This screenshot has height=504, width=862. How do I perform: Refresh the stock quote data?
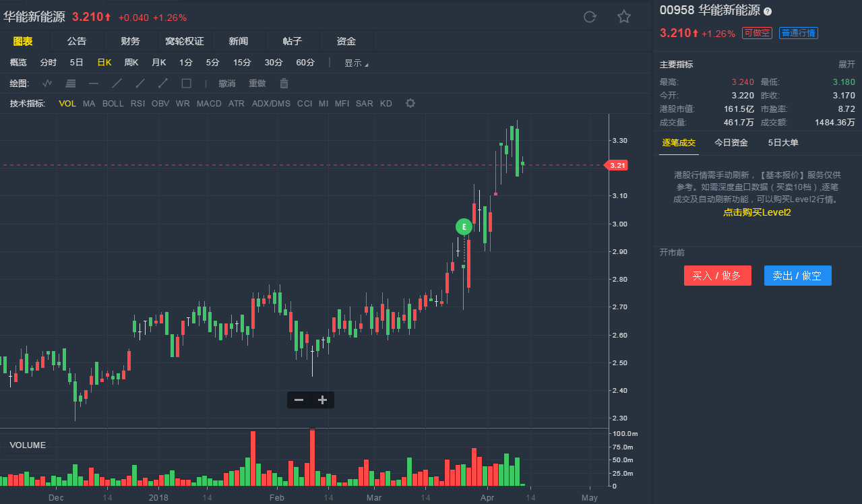point(590,17)
